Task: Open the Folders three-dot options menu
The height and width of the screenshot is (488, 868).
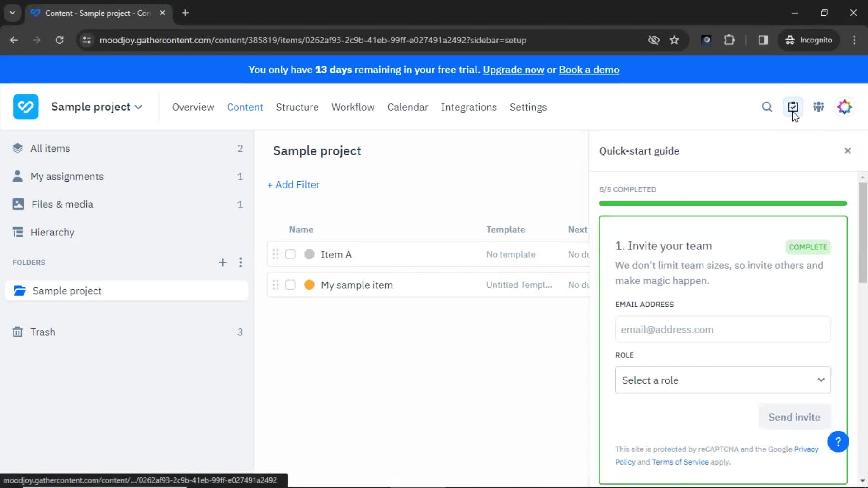Action: [241, 263]
